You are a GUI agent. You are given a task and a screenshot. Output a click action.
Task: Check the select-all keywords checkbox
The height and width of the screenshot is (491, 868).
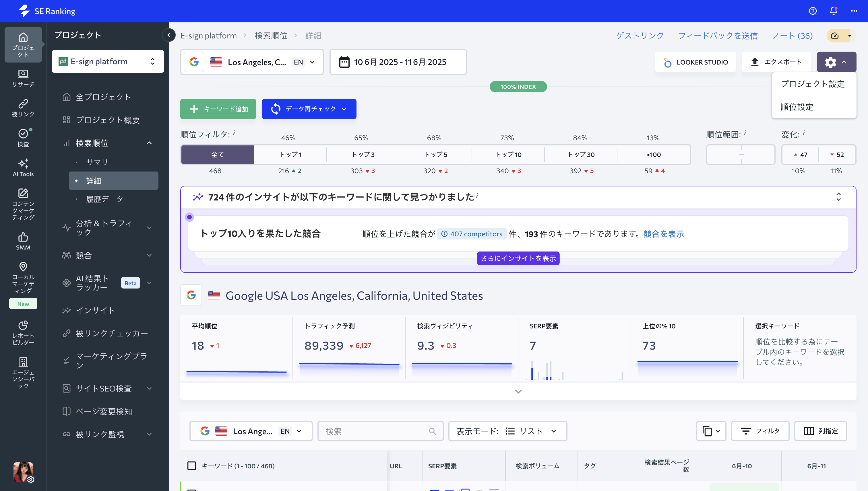192,466
